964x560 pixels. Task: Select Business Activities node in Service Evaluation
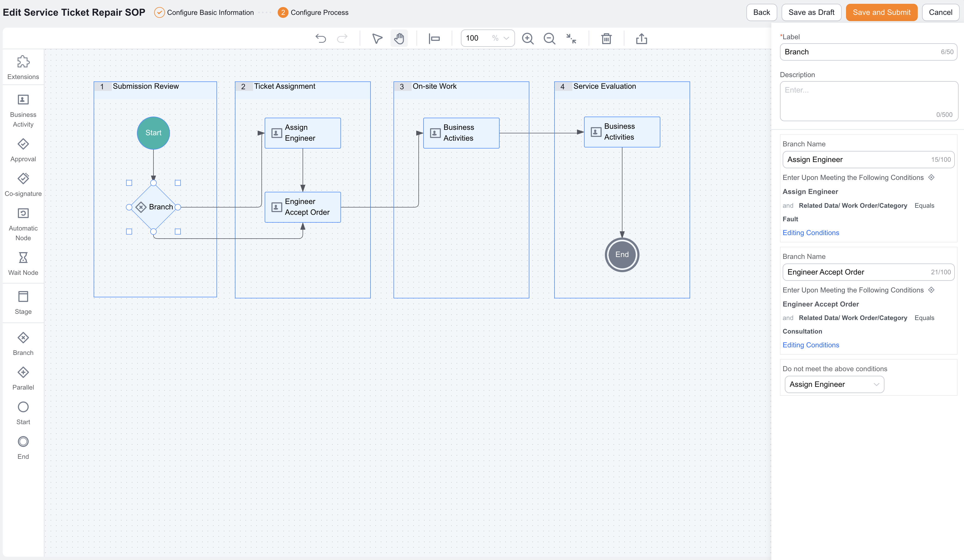(622, 131)
